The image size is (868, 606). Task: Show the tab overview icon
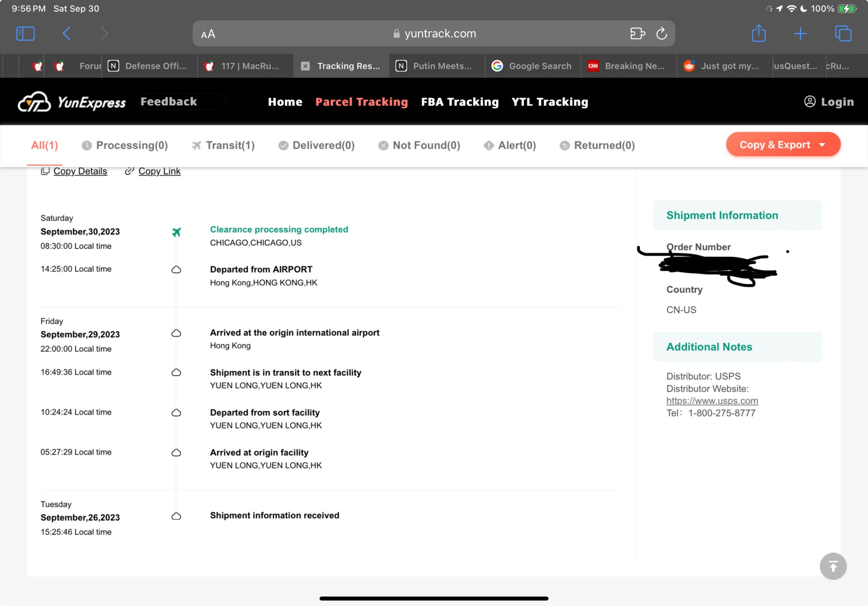click(843, 33)
